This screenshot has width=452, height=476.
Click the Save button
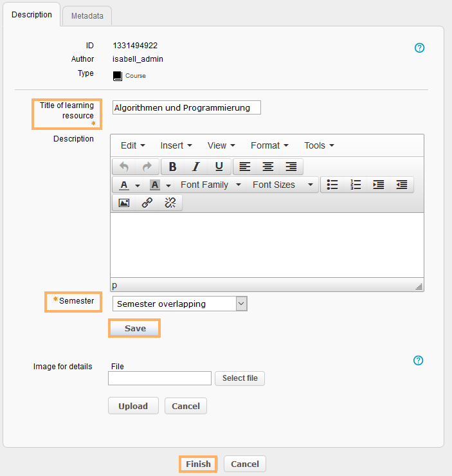coord(135,328)
